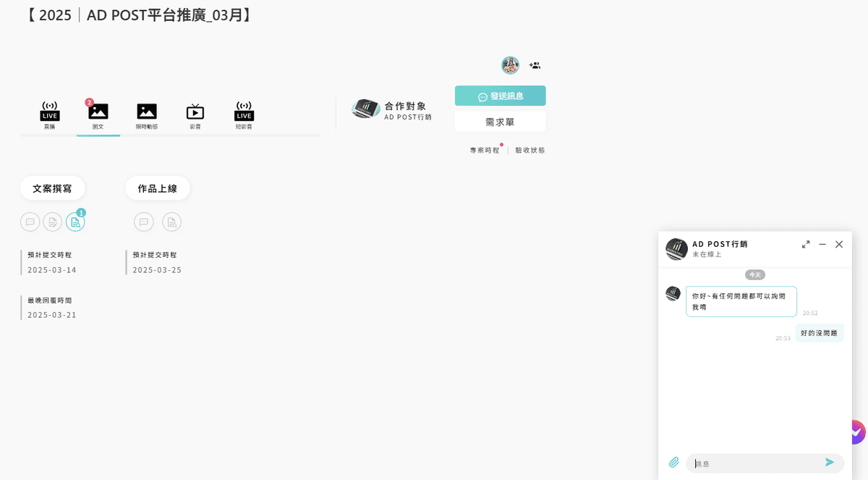Open the 需求單 button
The image size is (868, 480).
[x=500, y=122]
